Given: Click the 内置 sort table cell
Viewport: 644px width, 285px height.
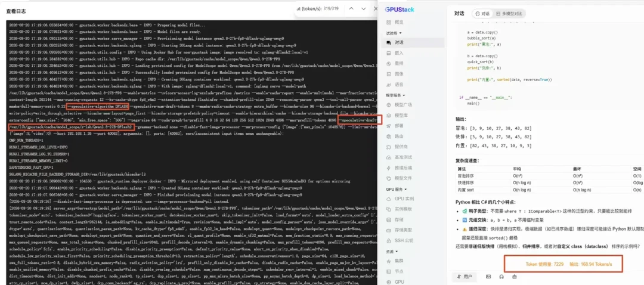Looking at the screenshot, I should (466, 190).
